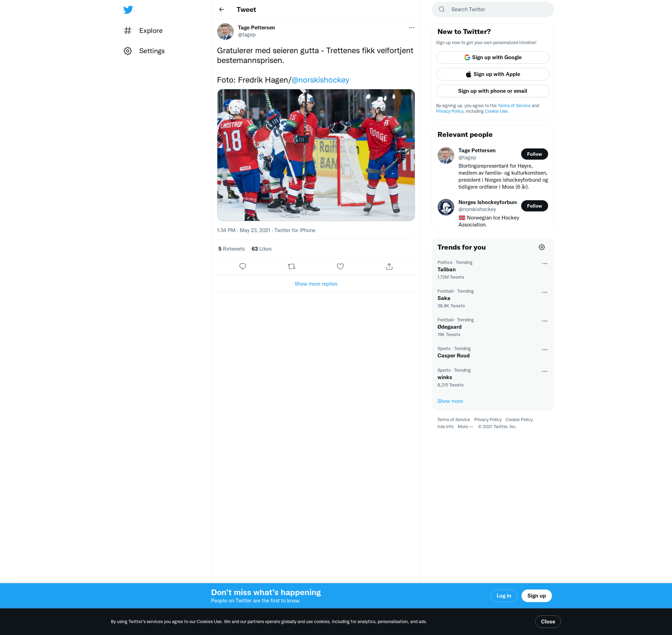Open footer Cookie Policy link

click(519, 420)
